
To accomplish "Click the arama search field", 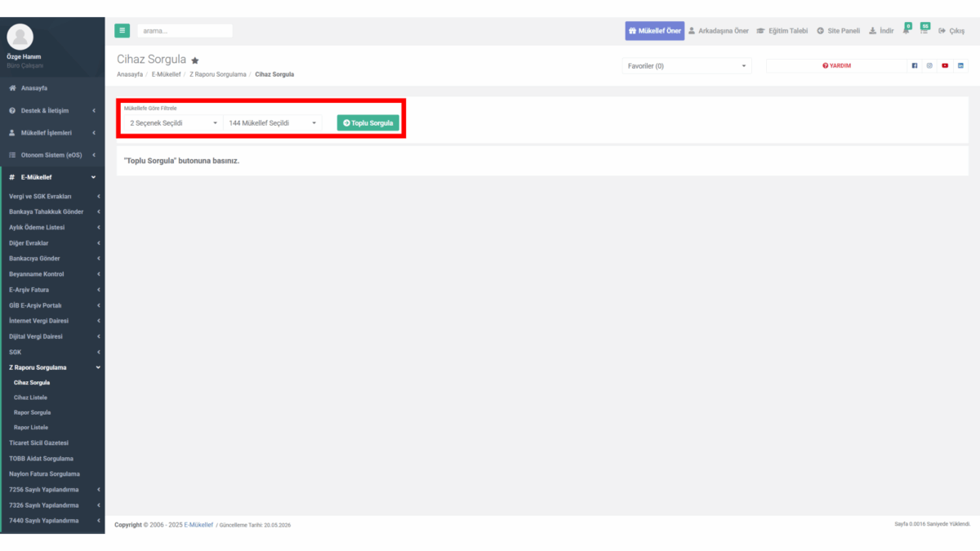I will (x=185, y=30).
